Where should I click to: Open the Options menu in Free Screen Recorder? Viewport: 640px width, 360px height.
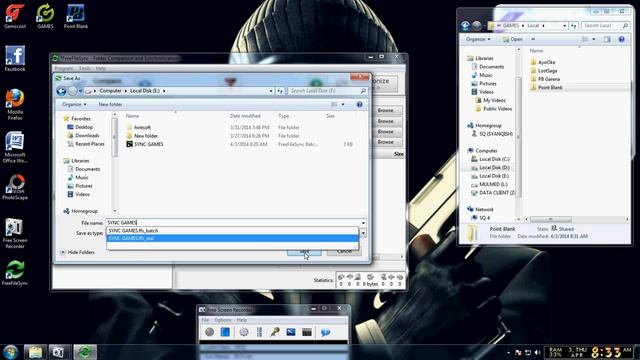pyautogui.click(x=223, y=320)
